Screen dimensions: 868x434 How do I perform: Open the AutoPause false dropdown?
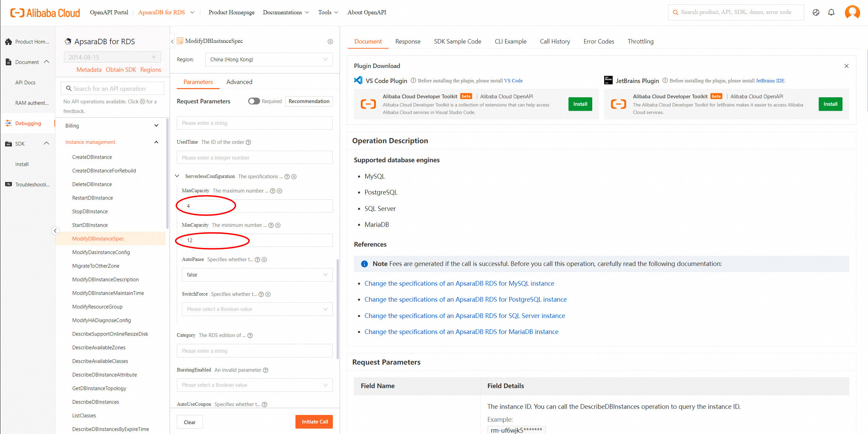pyautogui.click(x=257, y=275)
